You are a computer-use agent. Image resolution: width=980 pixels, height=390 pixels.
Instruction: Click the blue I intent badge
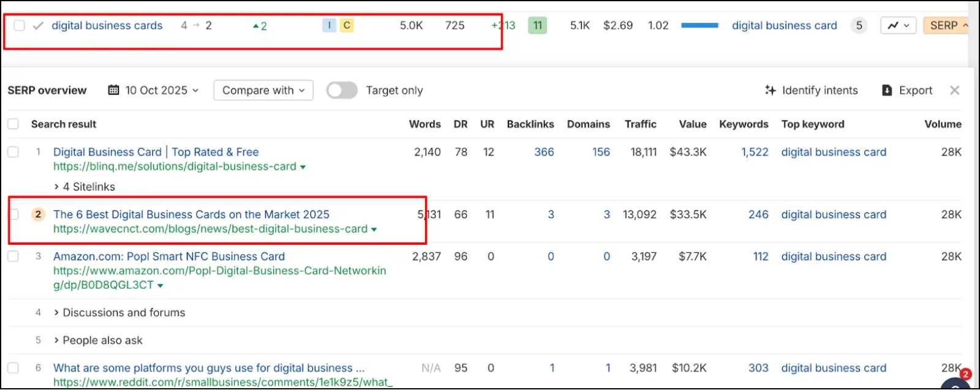[x=330, y=26]
